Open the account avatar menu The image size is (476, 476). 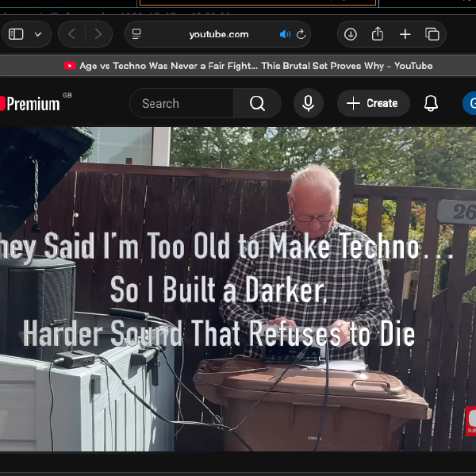click(x=470, y=103)
